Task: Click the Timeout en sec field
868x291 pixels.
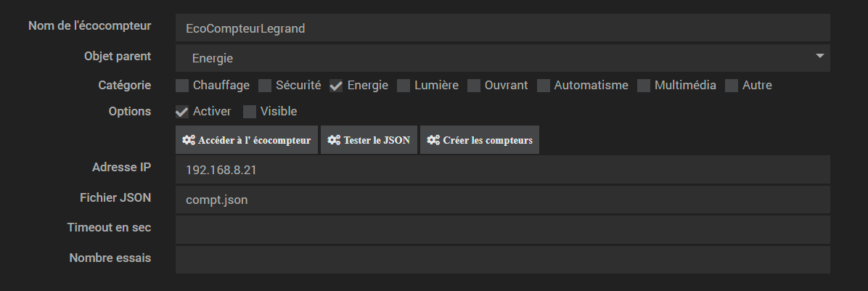Action: pos(502,229)
